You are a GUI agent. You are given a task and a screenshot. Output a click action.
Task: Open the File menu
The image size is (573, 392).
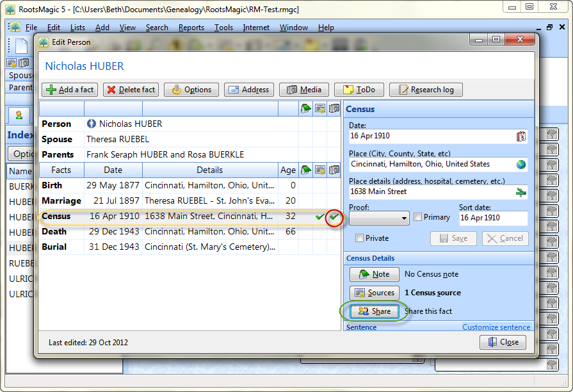pos(31,28)
